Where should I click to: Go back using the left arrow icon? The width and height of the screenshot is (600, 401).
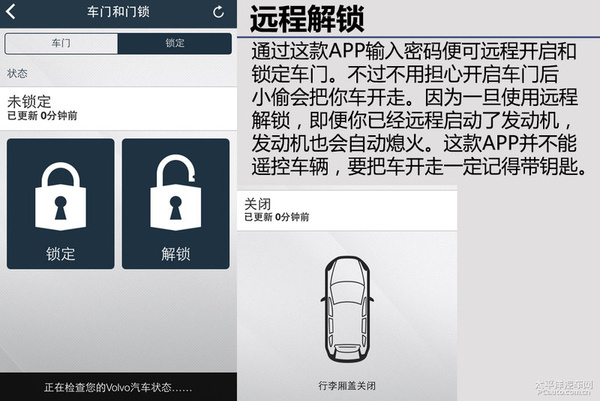pyautogui.click(x=11, y=11)
